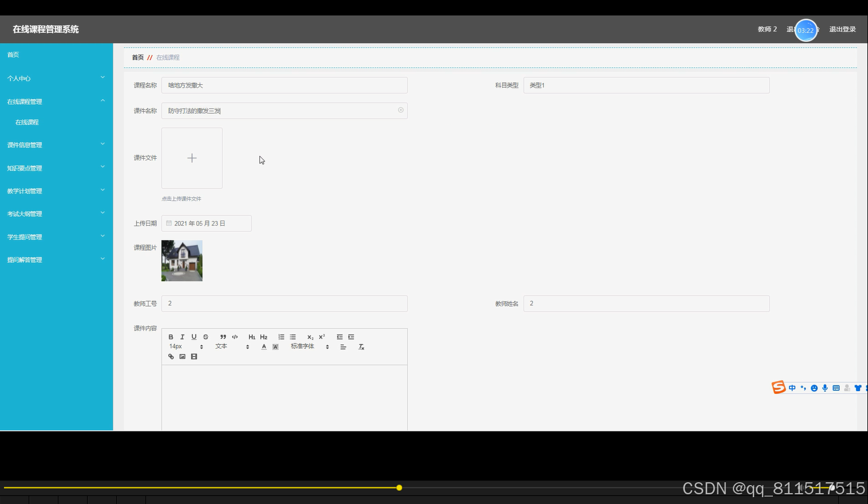Switch Sogou Chinese/English input mode
The height and width of the screenshot is (504, 868).
(x=792, y=388)
